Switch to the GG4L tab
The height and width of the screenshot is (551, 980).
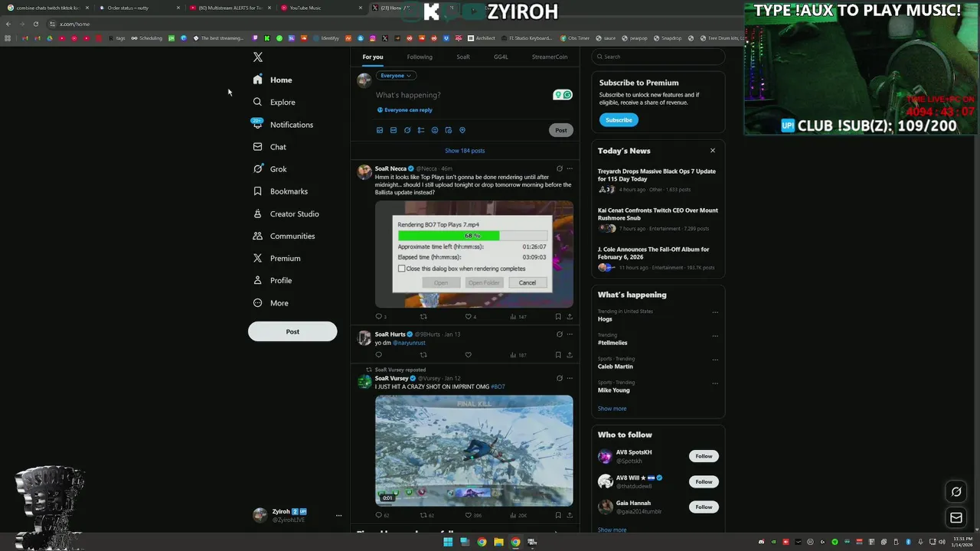501,57
